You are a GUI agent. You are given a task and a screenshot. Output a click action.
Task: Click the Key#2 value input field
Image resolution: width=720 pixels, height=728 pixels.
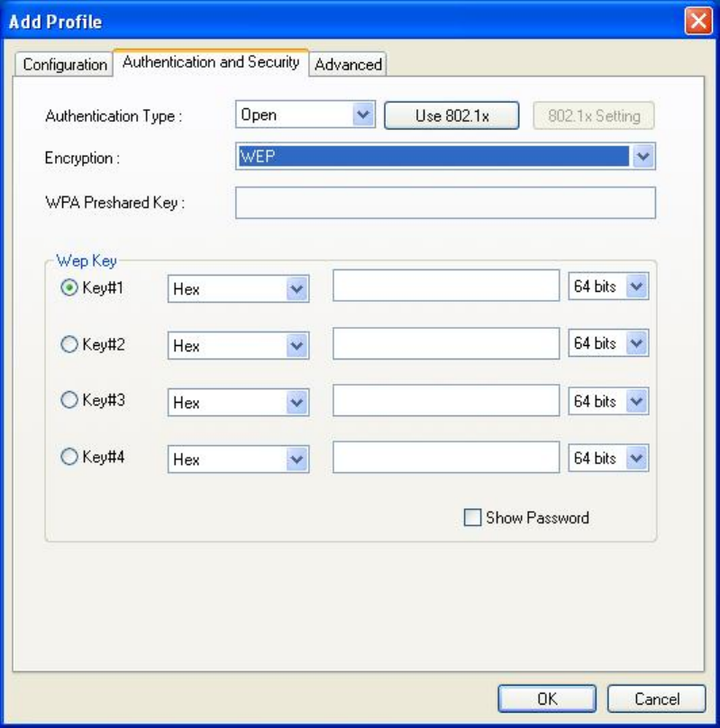[x=446, y=343]
